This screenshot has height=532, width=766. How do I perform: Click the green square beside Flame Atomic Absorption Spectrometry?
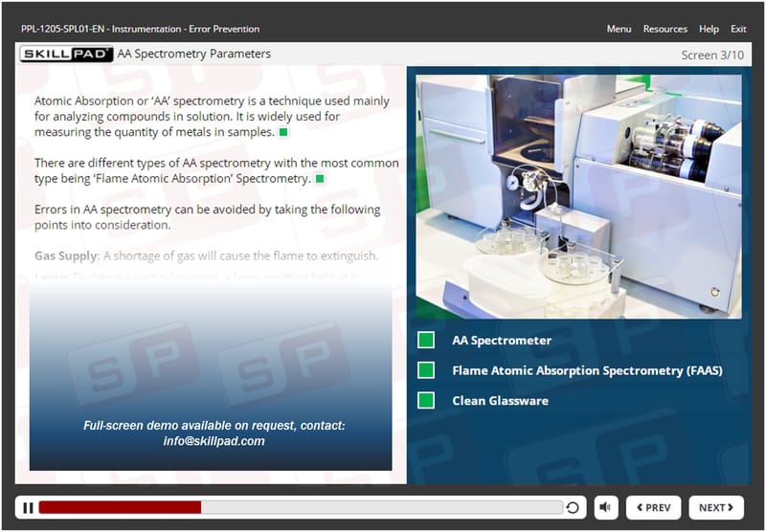(426, 370)
